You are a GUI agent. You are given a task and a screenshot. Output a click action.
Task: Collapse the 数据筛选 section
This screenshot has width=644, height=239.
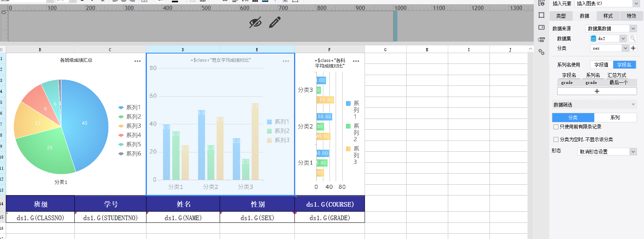pos(633,105)
